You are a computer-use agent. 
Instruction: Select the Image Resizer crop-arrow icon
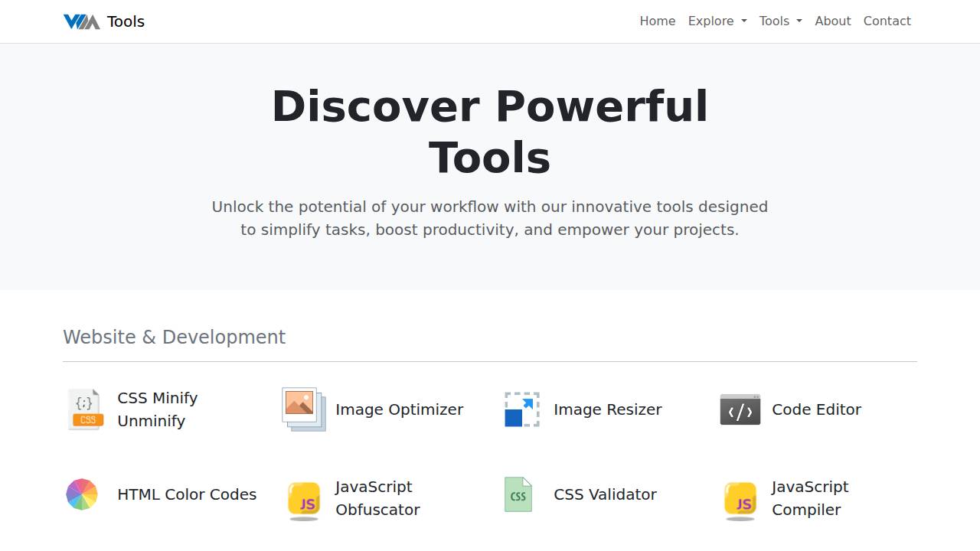click(x=521, y=409)
